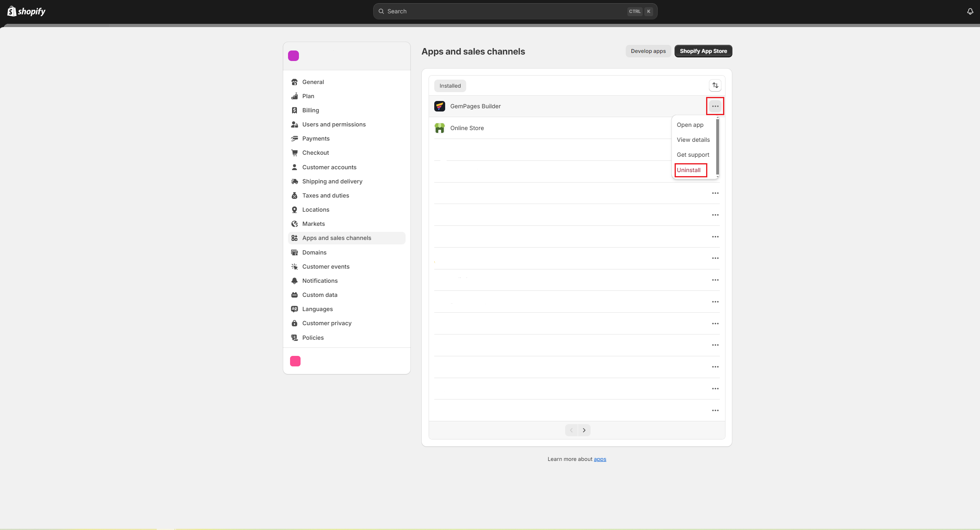Image resolution: width=980 pixels, height=530 pixels.
Task: Click the magenta store avatar
Action: 293,56
